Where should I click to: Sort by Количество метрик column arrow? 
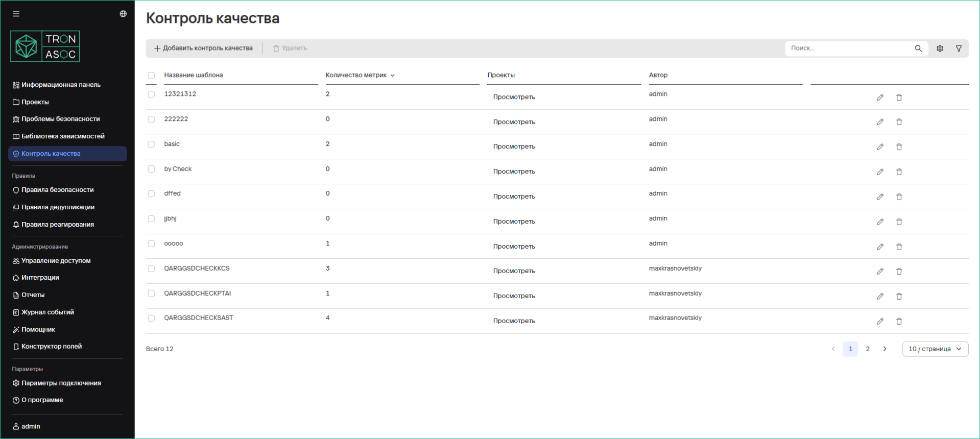coord(393,76)
